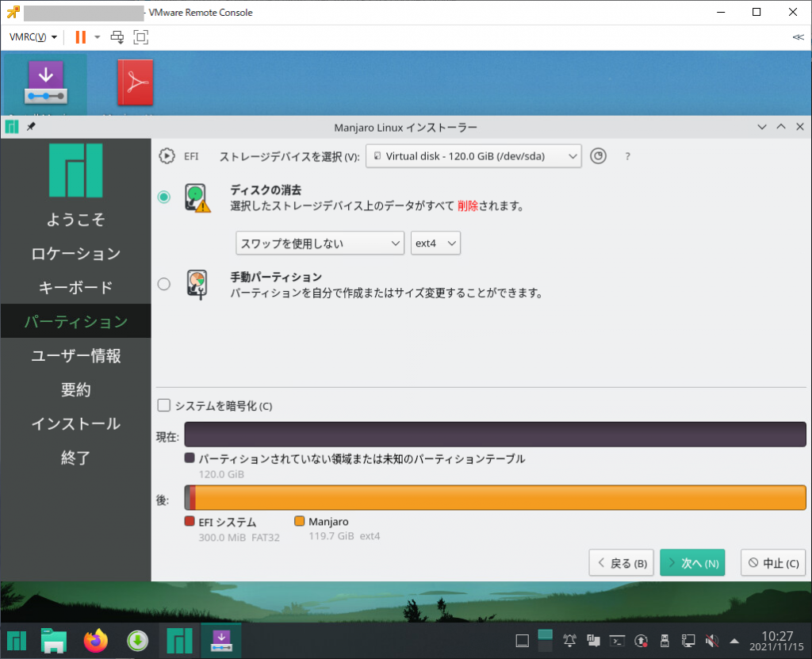The image size is (812, 659).
Task: Click the EFI boot environment icon
Action: [167, 156]
